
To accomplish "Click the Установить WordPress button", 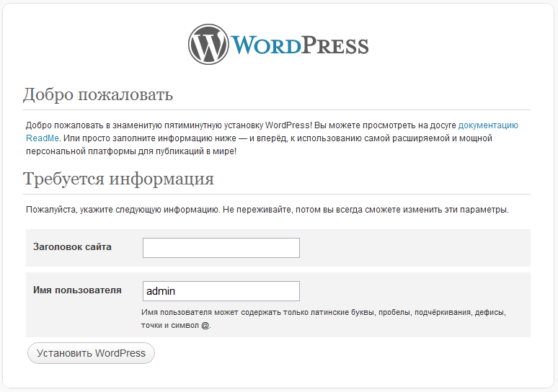I will (x=91, y=353).
